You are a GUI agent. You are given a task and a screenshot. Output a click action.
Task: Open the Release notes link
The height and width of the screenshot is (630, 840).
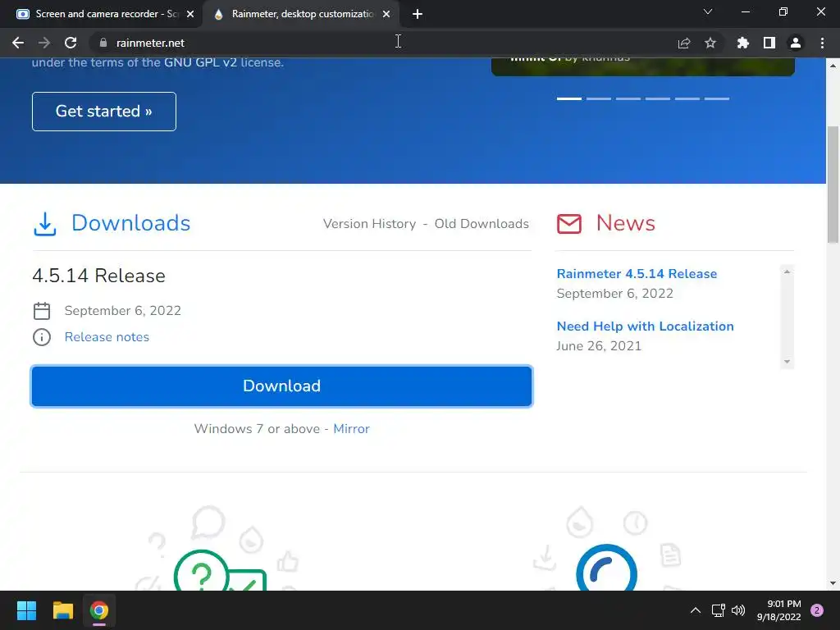pyautogui.click(x=107, y=337)
